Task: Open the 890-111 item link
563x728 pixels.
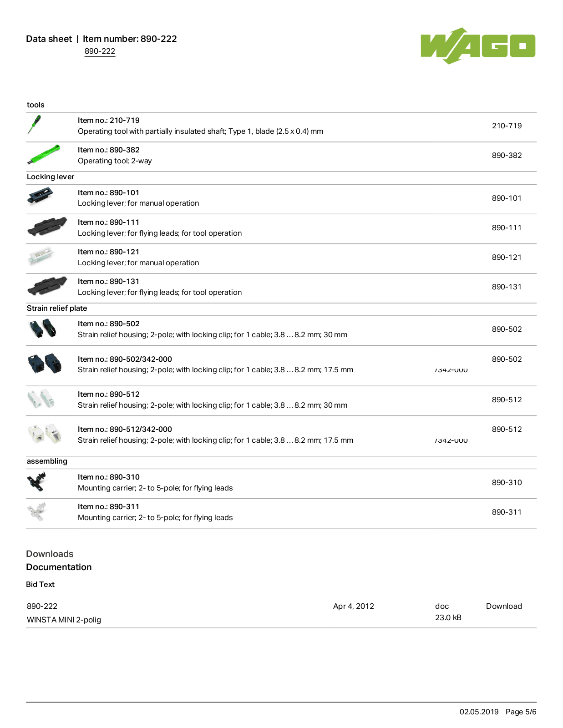Action: point(507,227)
